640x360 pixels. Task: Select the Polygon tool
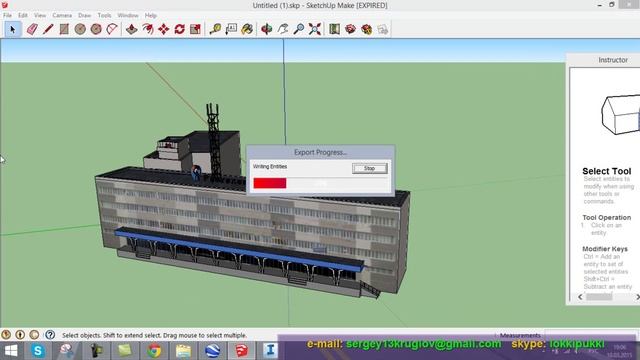[x=96, y=29]
